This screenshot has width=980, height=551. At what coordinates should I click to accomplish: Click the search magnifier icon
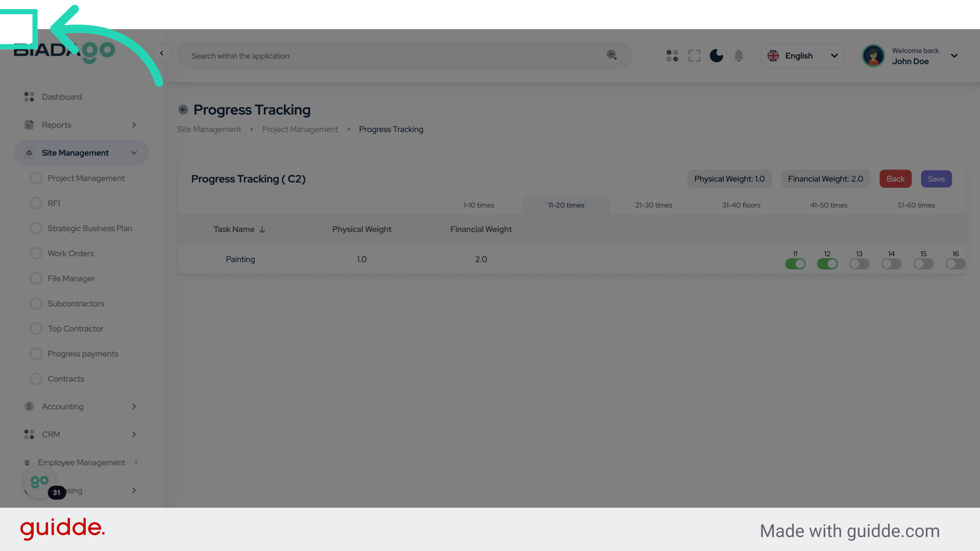pos(611,55)
